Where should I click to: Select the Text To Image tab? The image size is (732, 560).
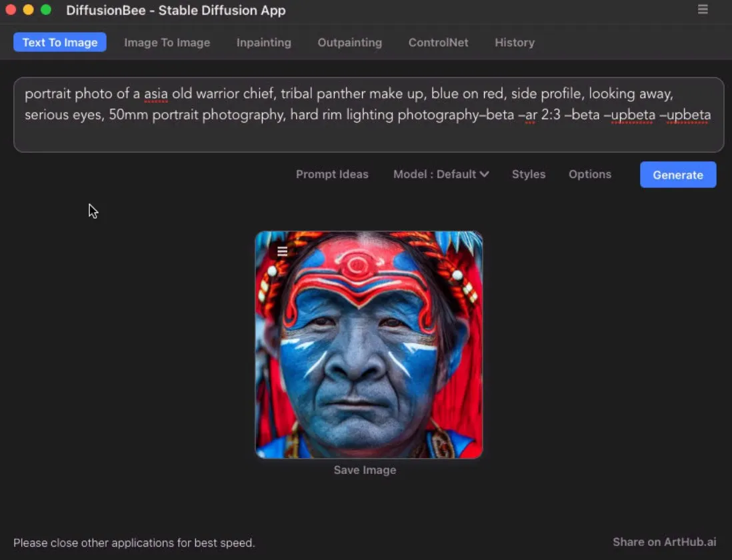pos(60,43)
